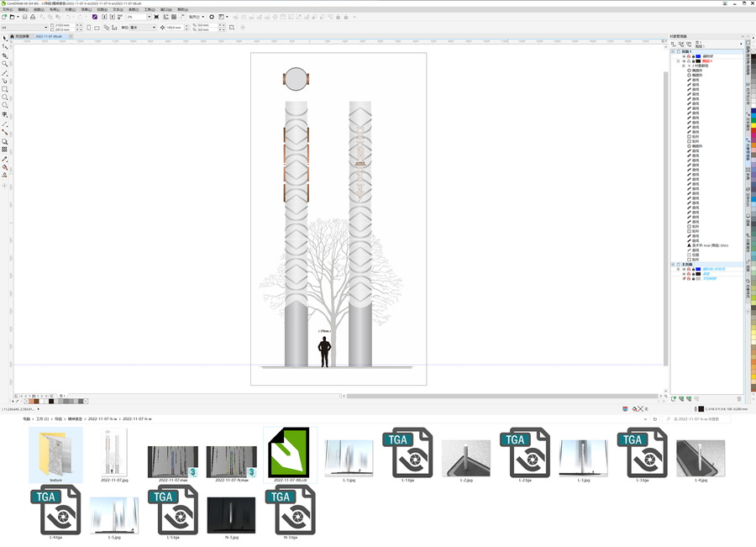Screen dimensions: 756x547
Task: Select the Transparency checker tool
Action: 4,150
